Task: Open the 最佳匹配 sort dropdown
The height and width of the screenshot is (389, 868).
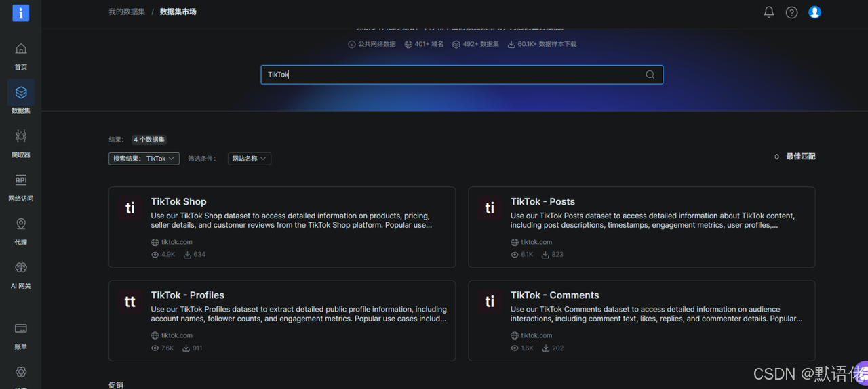Action: (x=795, y=157)
